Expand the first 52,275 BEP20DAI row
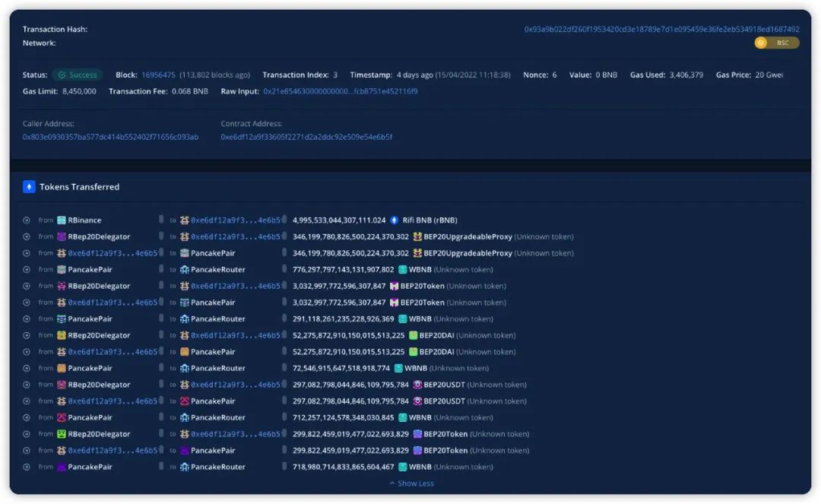Viewport: 821px width, 504px height. (x=26, y=335)
